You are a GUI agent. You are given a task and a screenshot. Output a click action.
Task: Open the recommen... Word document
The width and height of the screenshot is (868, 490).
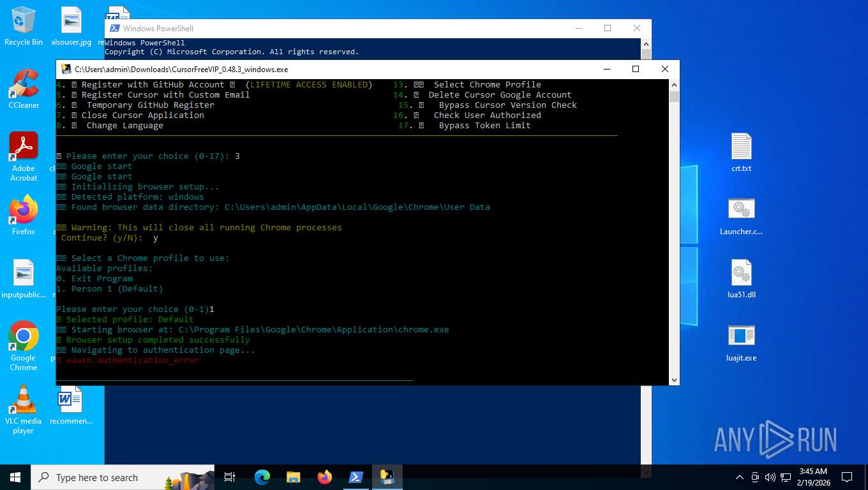(71, 406)
